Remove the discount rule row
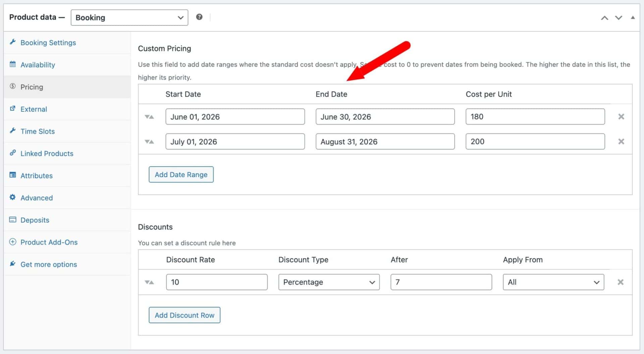 [x=621, y=282]
